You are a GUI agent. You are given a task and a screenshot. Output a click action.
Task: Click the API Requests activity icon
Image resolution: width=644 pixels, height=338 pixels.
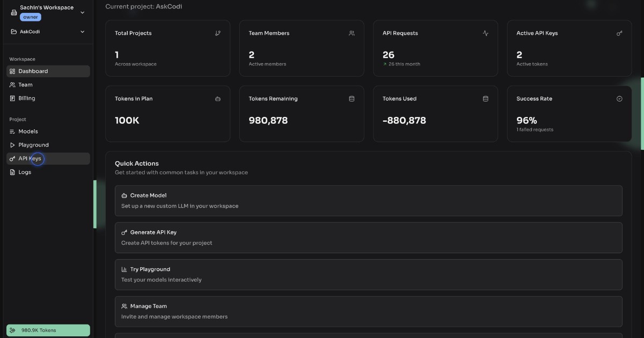pyautogui.click(x=486, y=33)
